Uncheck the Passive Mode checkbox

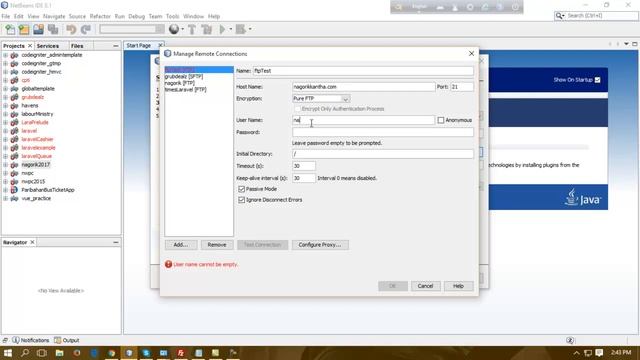point(241,189)
